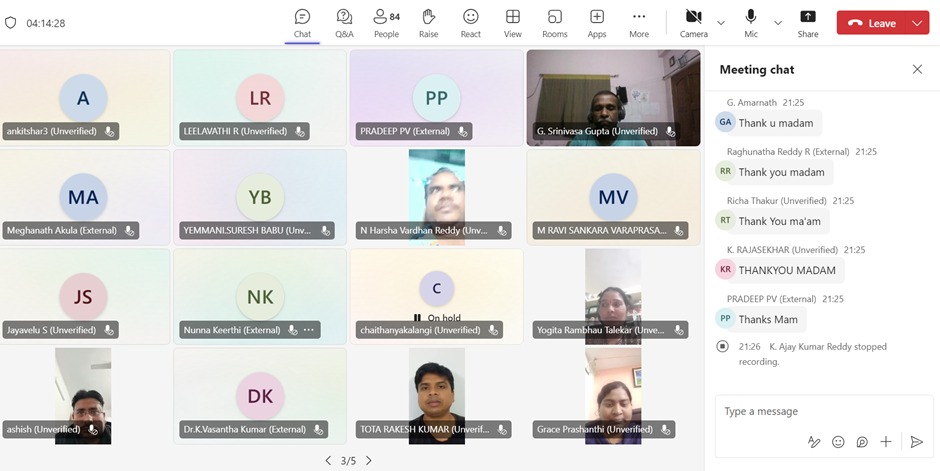Image resolution: width=940 pixels, height=471 pixels.
Task: Select the TOTA RAKESH KUMAR video tile
Action: 436,396
